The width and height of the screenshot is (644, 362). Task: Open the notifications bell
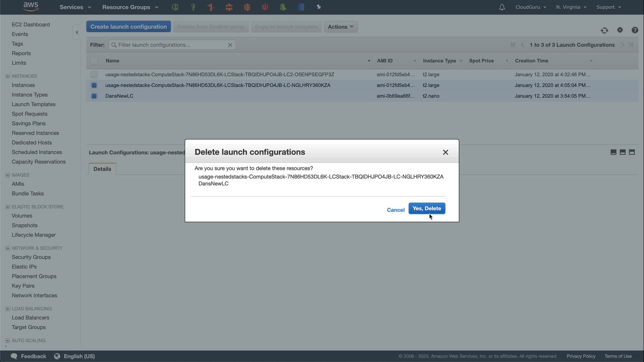click(x=502, y=7)
